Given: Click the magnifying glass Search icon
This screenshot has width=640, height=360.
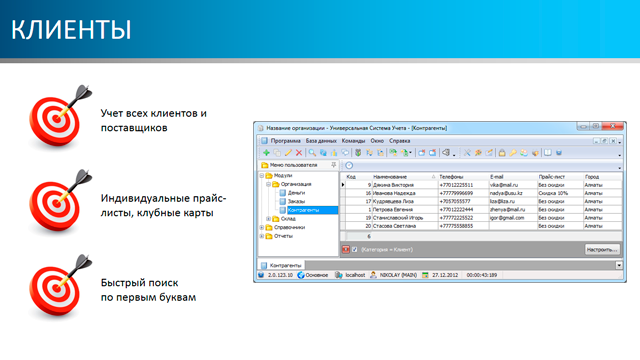Looking at the screenshot, I should pos(312,153).
